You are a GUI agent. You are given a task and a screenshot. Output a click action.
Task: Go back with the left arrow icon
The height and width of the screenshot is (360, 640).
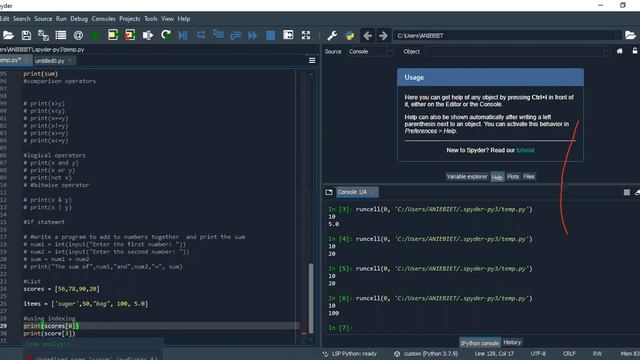367,36
